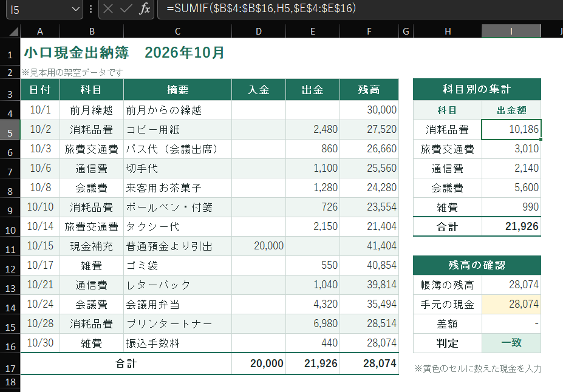Click cell 前月からの繰越
The image size is (563, 392).
pos(178,110)
